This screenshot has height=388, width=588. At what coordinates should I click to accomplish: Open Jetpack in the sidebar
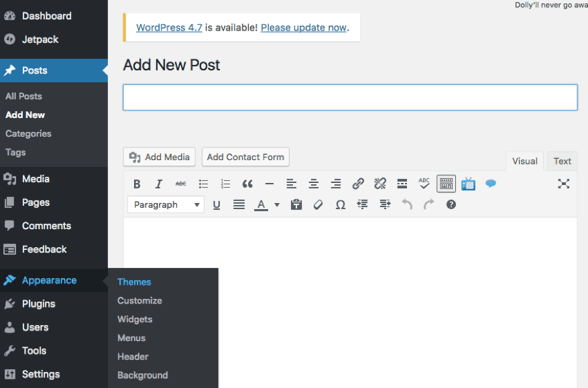pos(54,40)
